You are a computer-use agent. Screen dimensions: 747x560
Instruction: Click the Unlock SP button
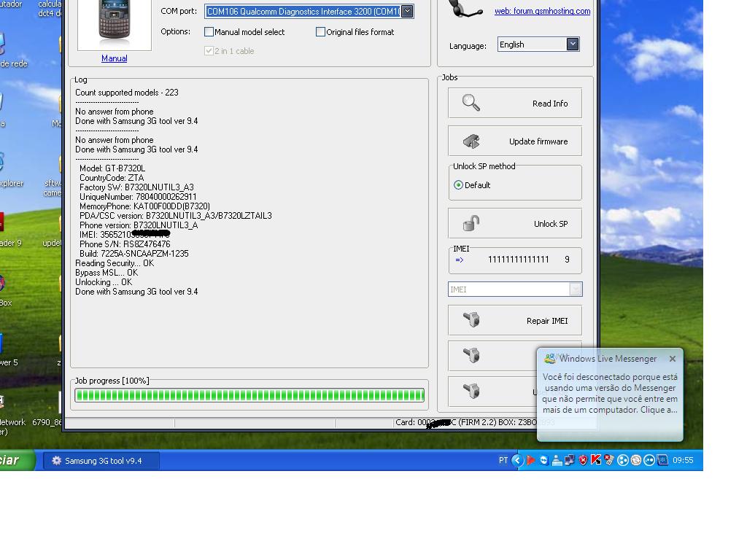coord(514,223)
